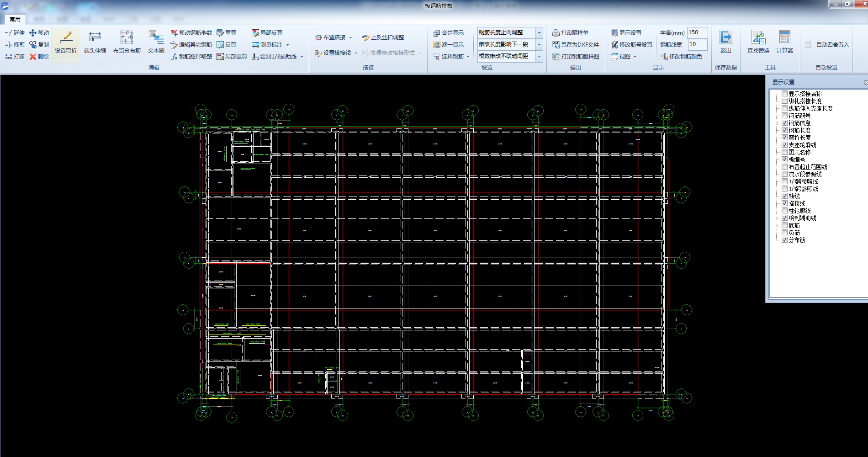Toggle 自动四舍五入 checkbox
This screenshot has height=457, width=868.
808,45
